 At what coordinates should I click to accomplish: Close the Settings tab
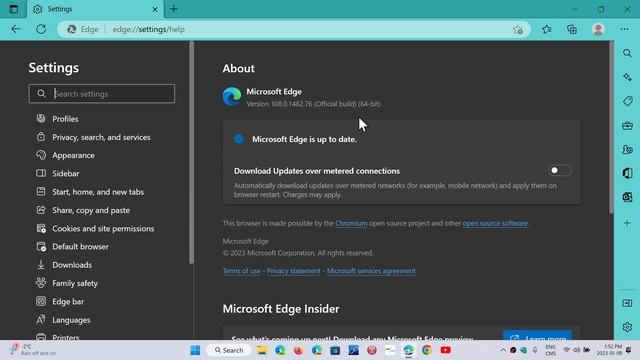pyautogui.click(x=155, y=9)
